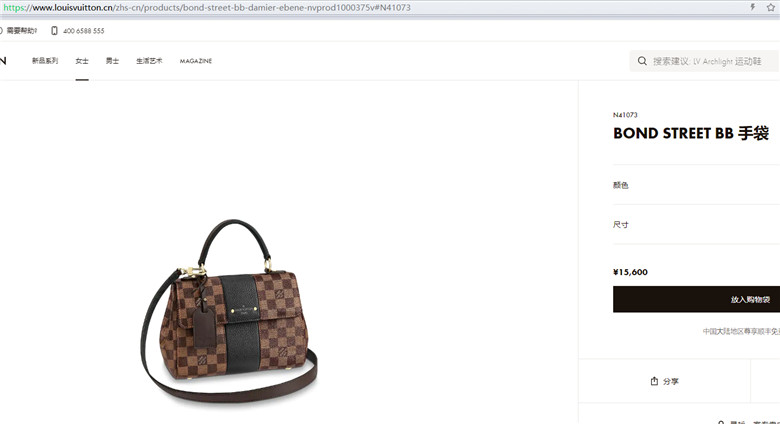Click the search magnifier icon
The height and width of the screenshot is (424, 780).
point(642,61)
